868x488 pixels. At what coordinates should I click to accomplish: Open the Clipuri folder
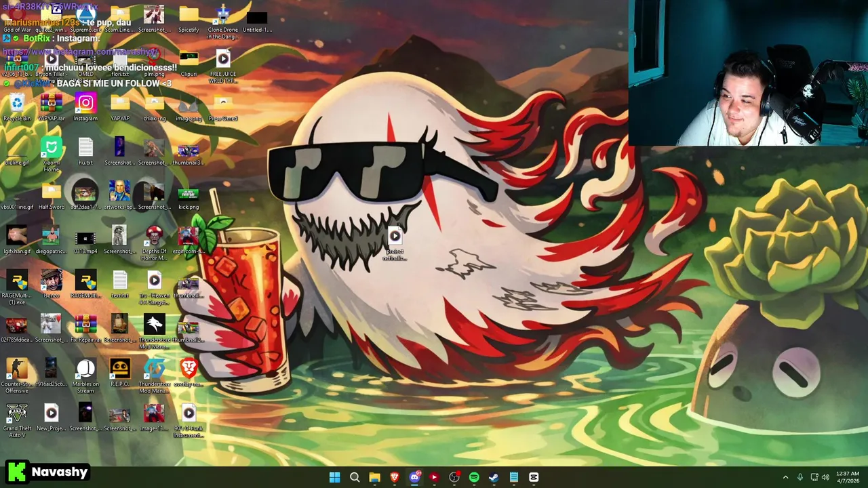[x=189, y=63]
